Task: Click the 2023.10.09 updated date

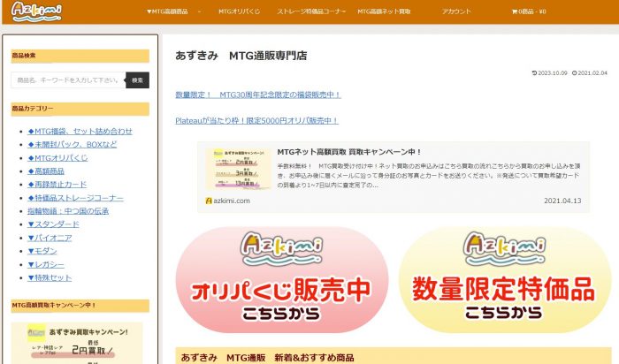Action: [x=549, y=73]
